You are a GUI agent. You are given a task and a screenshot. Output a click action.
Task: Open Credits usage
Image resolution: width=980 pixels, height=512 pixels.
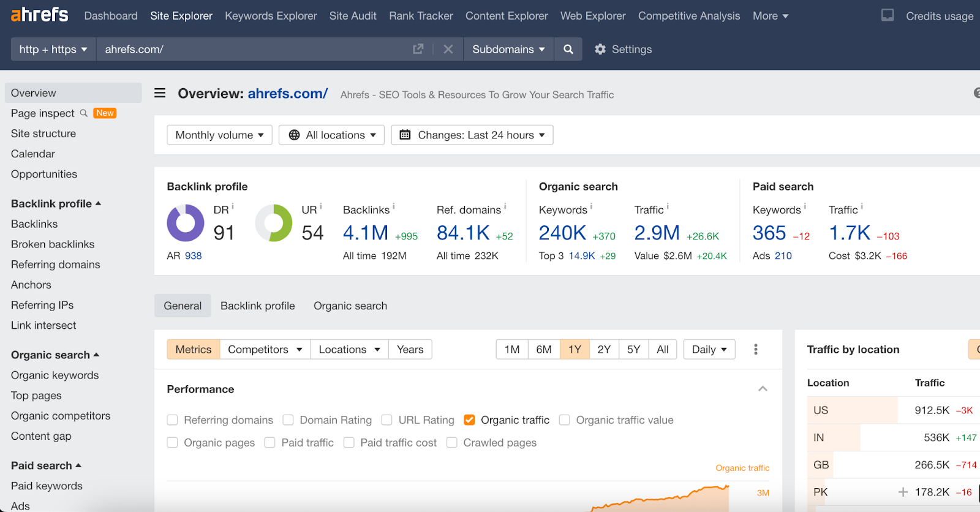pyautogui.click(x=940, y=16)
